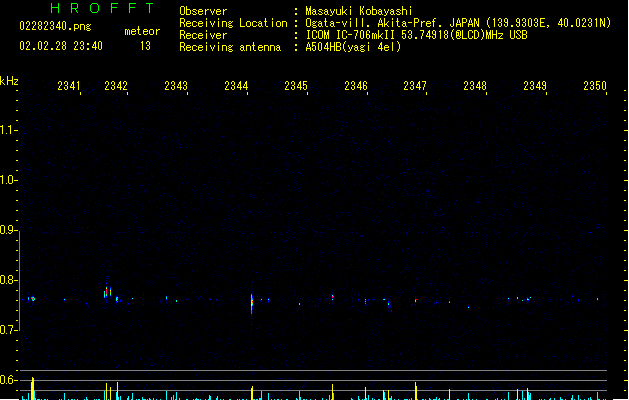
Task: Click the meteor count value 13
Action: (x=146, y=46)
